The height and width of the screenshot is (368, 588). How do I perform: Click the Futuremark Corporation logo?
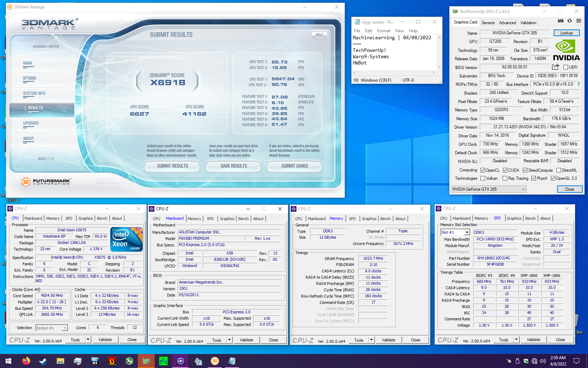(46, 182)
